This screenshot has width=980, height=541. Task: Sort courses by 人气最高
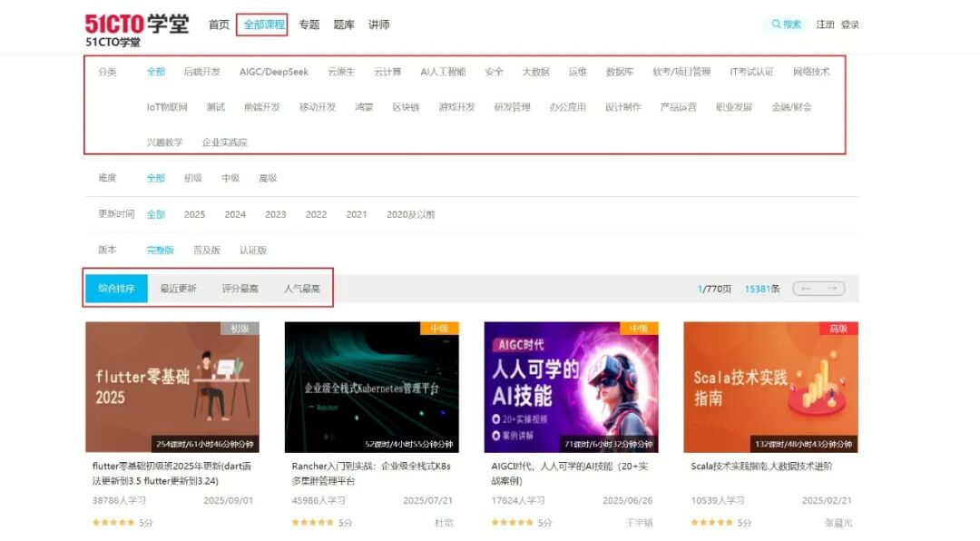pos(301,289)
